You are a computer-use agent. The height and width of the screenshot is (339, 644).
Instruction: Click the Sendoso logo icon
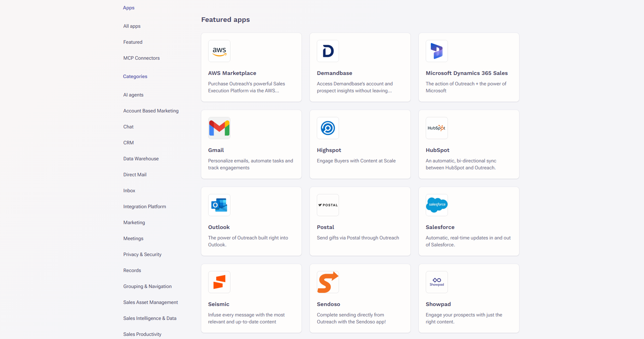(x=328, y=282)
